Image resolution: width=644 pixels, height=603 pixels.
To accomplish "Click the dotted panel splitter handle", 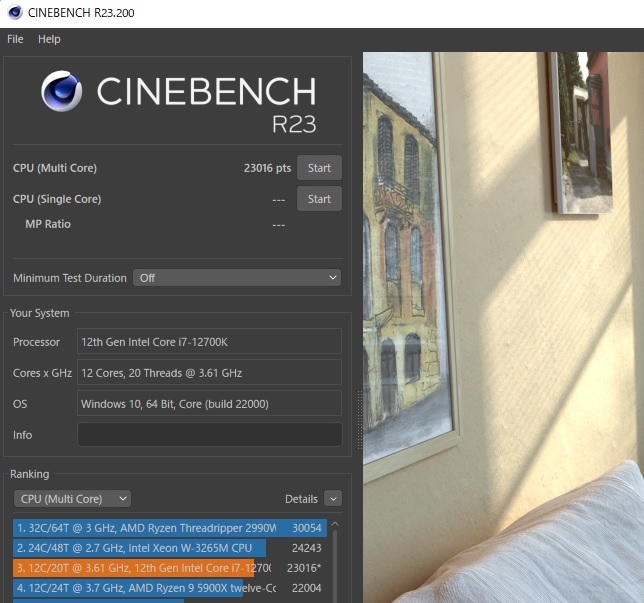I will 360,419.
